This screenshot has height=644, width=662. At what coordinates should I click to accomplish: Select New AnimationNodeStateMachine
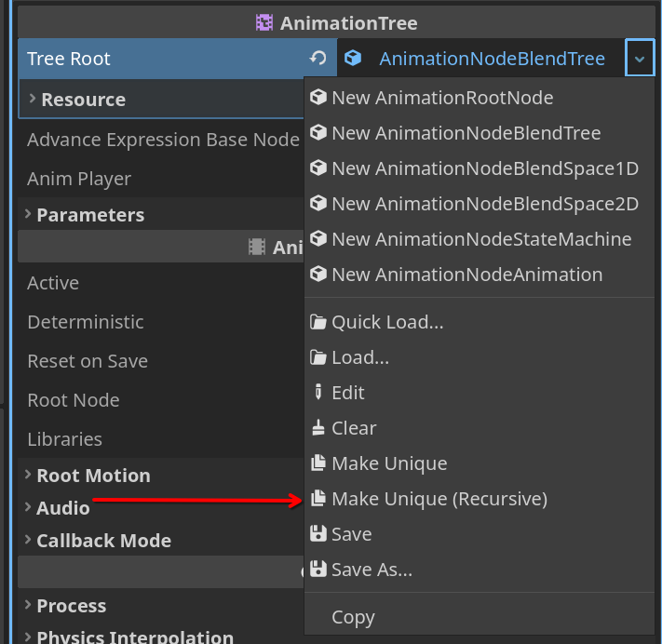480,239
